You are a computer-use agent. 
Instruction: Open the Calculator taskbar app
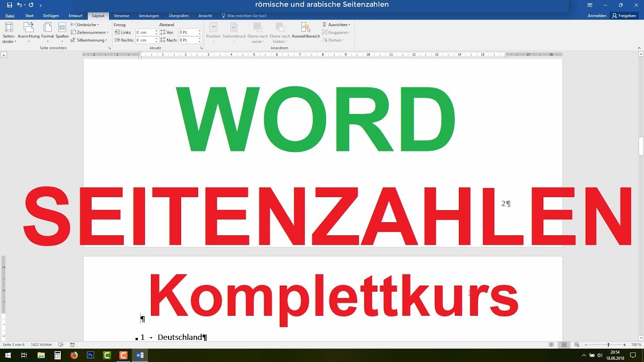tap(57, 355)
